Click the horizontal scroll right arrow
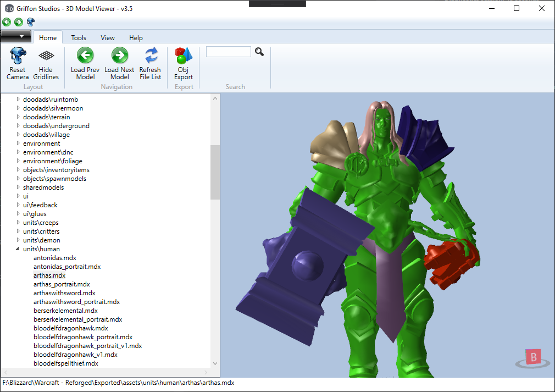The height and width of the screenshot is (392, 555). click(206, 373)
